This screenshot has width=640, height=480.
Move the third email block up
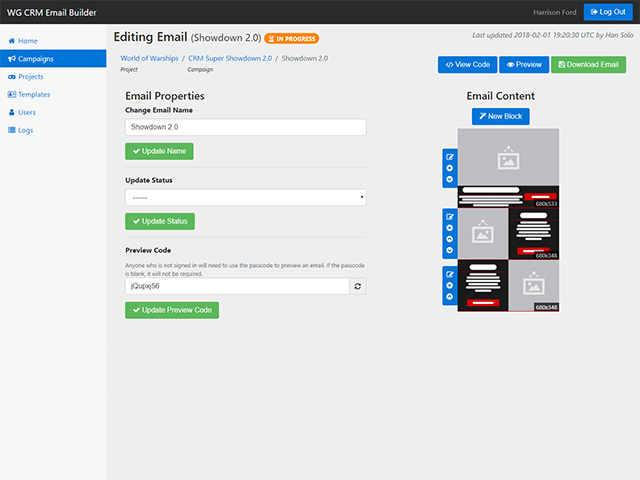449,298
